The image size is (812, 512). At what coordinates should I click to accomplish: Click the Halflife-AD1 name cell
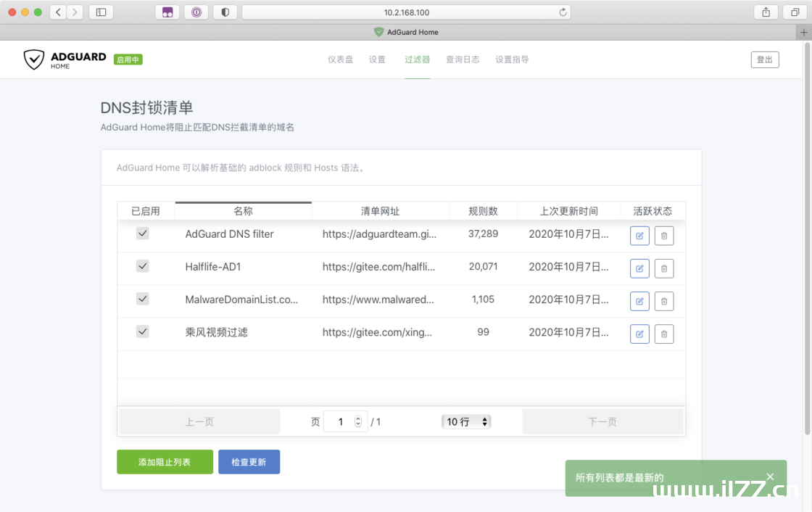[213, 267]
